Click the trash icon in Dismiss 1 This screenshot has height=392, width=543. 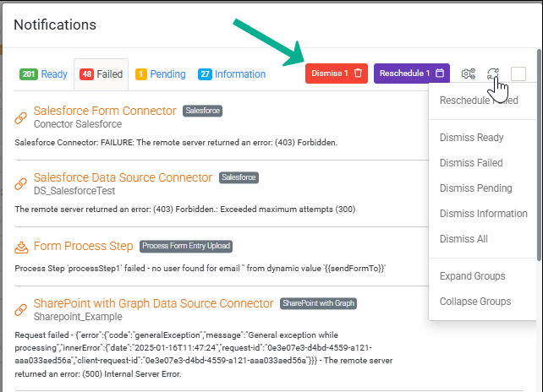pyautogui.click(x=358, y=73)
